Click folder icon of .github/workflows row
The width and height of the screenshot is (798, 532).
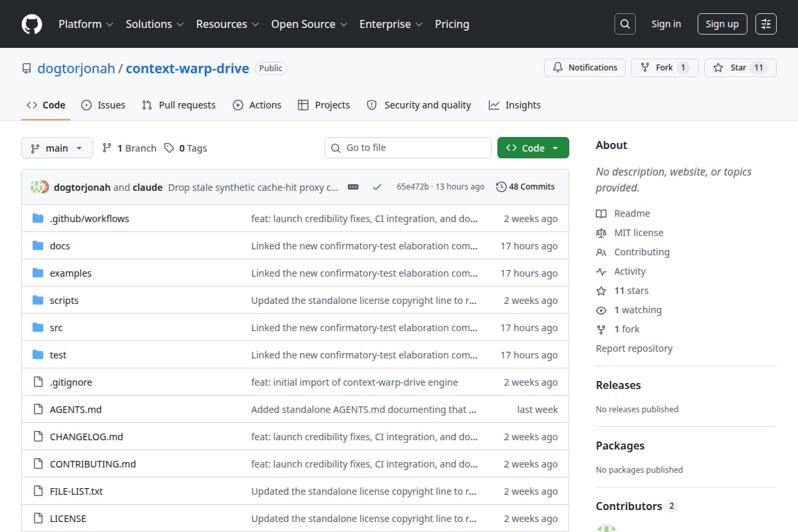point(38,219)
